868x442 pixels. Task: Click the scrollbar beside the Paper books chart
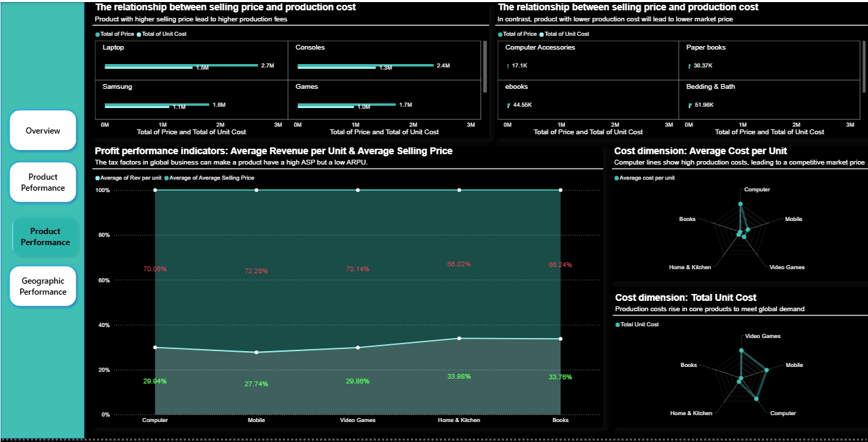tap(864, 66)
